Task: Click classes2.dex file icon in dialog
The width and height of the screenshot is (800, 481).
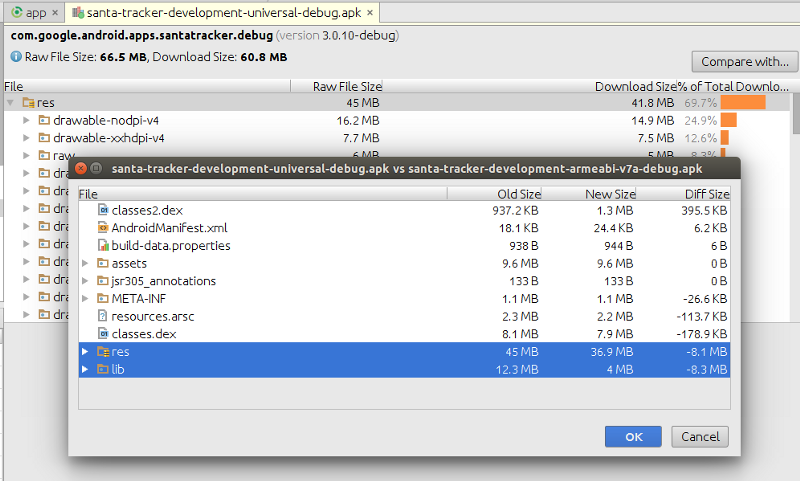Action: (x=103, y=210)
